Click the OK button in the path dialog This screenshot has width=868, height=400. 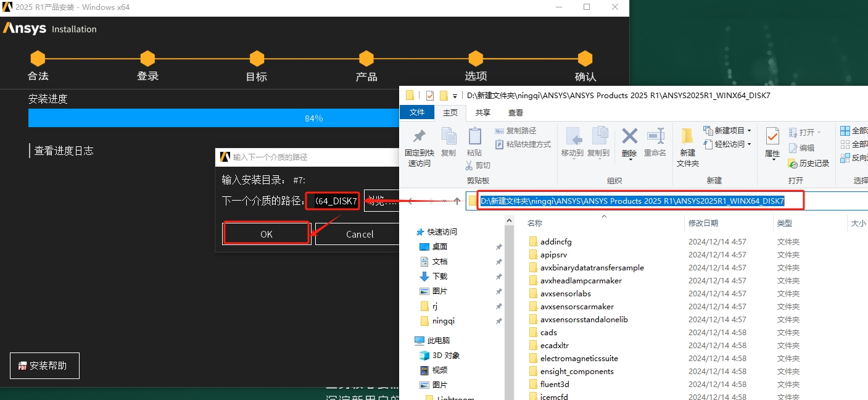pos(266,234)
